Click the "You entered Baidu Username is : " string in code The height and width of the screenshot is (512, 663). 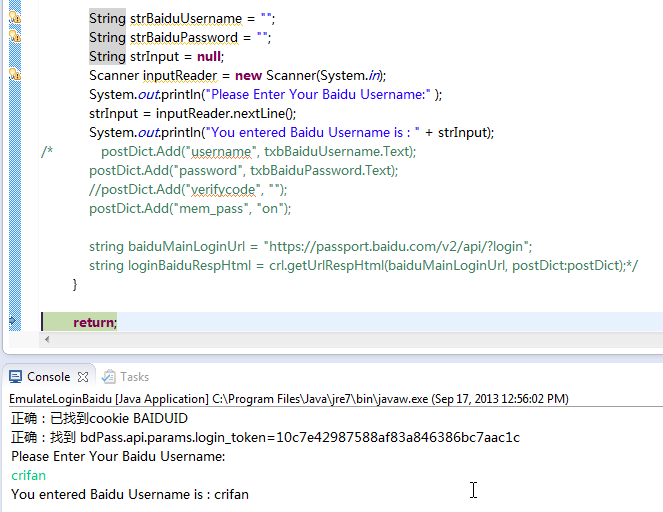[x=313, y=132]
